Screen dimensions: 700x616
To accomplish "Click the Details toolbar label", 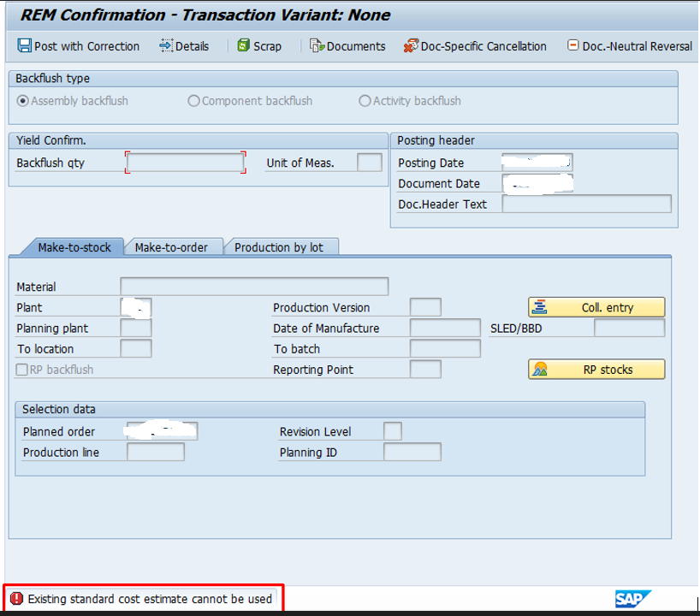I will 193,46.
